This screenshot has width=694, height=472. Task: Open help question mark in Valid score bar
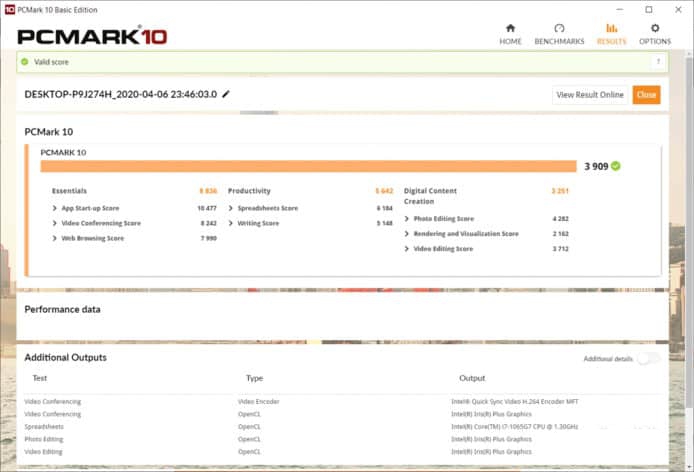pyautogui.click(x=658, y=62)
